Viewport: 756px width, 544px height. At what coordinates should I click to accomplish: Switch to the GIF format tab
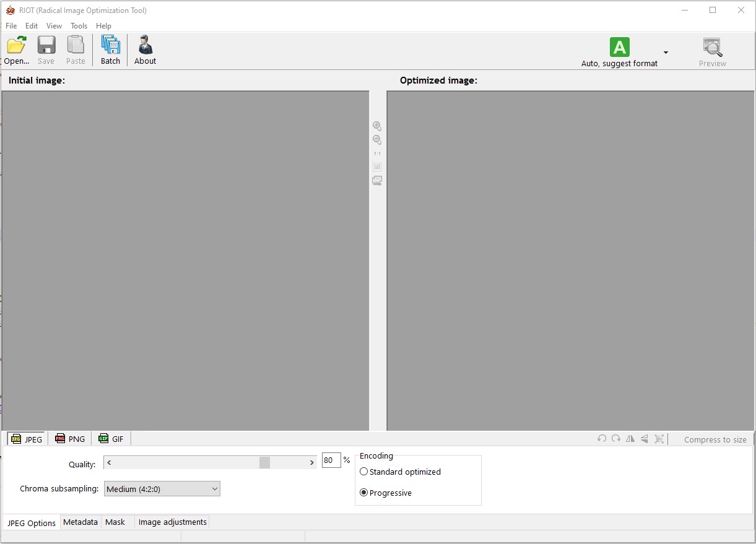(111, 439)
